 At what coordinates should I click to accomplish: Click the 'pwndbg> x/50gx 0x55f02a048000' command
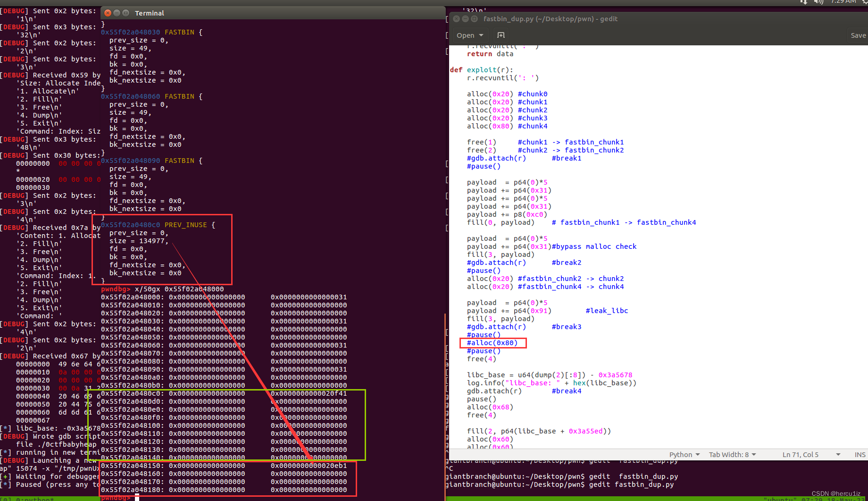pos(162,289)
